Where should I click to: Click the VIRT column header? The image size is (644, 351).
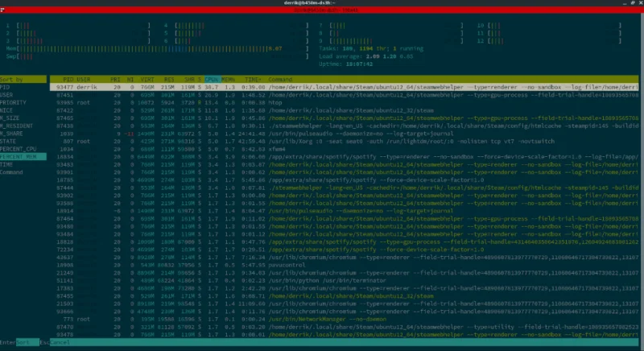[x=147, y=79]
